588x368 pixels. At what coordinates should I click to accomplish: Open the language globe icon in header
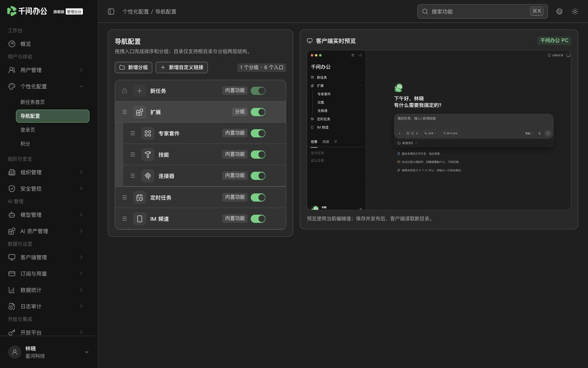559,11
